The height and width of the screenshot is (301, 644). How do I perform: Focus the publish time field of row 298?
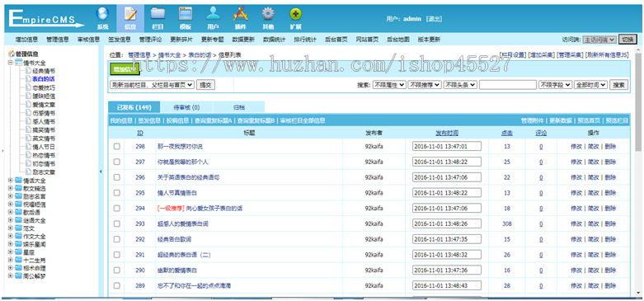pos(447,146)
